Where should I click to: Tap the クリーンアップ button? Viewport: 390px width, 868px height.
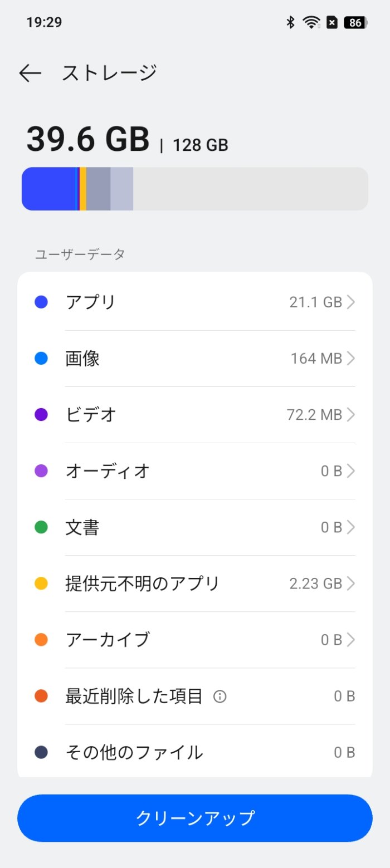click(195, 817)
